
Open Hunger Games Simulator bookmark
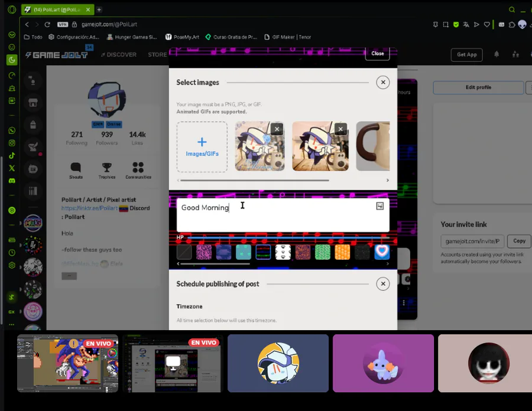click(x=132, y=37)
